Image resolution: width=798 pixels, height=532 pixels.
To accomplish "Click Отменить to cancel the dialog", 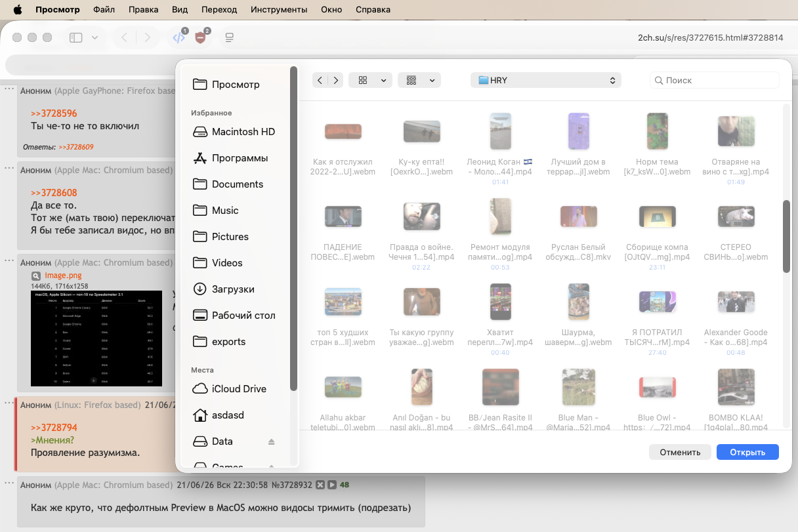I will [x=680, y=452].
